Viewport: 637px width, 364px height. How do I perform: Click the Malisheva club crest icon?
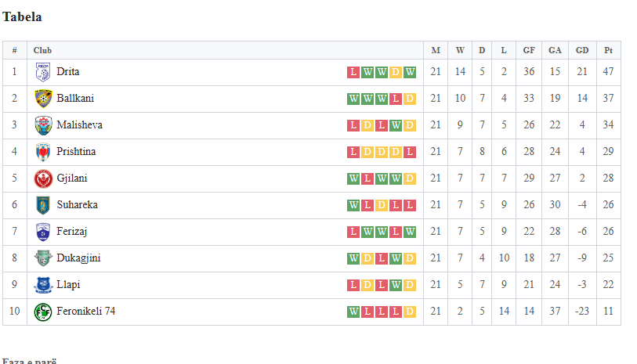coord(43,125)
